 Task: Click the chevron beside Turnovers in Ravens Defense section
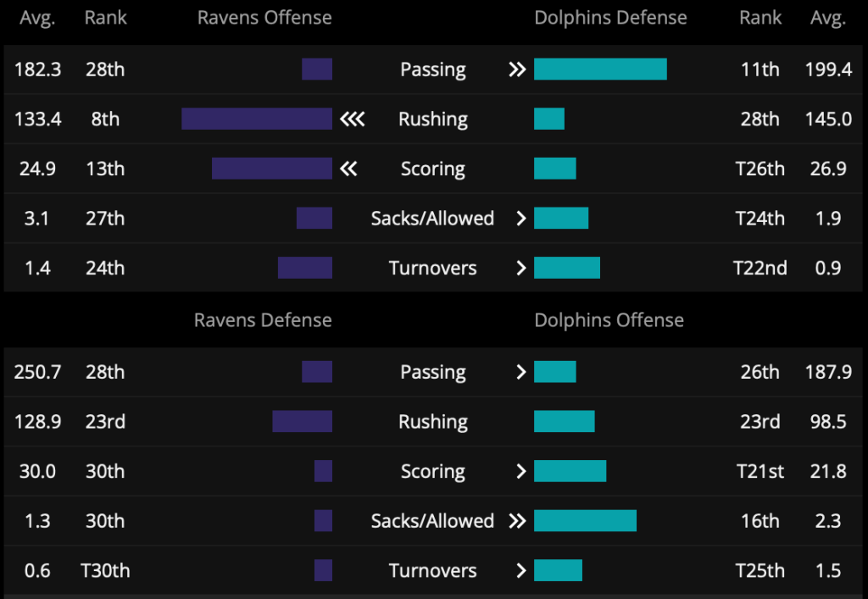pos(521,570)
